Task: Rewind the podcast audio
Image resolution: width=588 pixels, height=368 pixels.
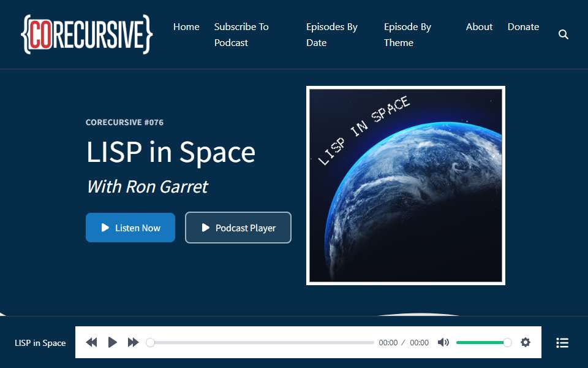Action: 91,342
